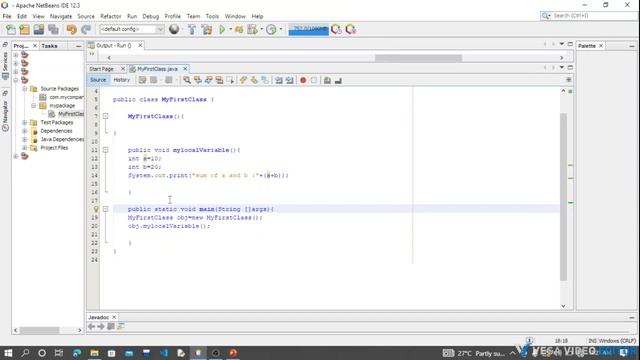Viewport: 640px width, 360px height.
Task: Run project with green play icon
Action: (x=222, y=29)
